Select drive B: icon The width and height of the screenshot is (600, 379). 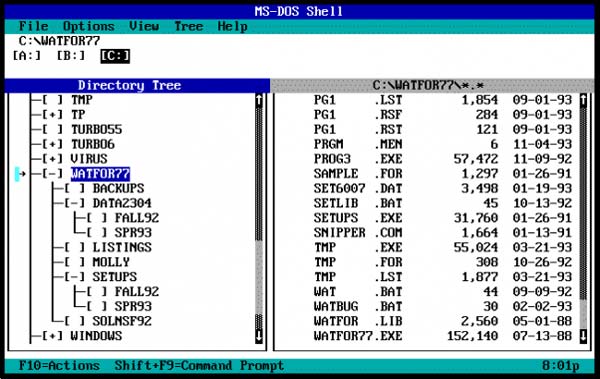tap(71, 56)
